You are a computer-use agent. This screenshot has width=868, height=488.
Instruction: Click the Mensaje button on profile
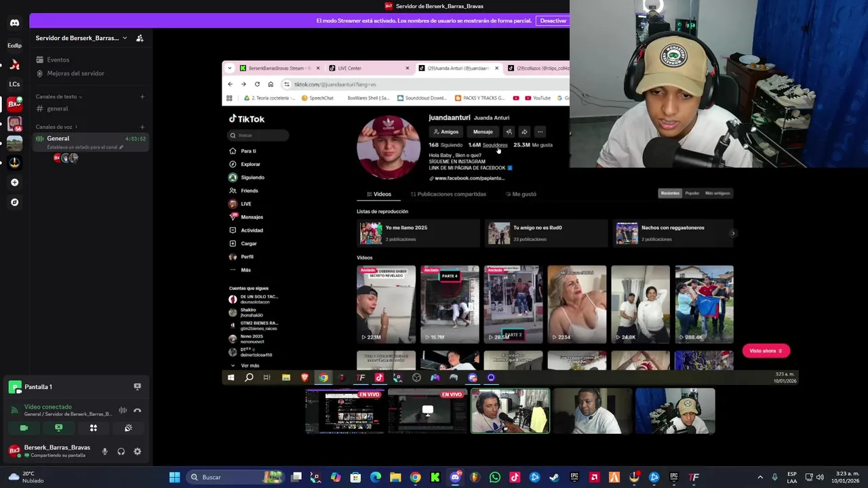pyautogui.click(x=483, y=131)
